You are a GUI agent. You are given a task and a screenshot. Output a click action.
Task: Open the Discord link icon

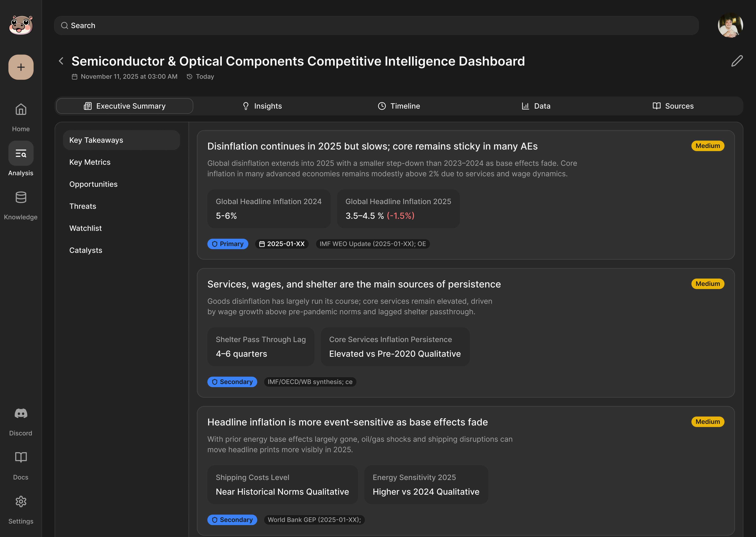21,413
